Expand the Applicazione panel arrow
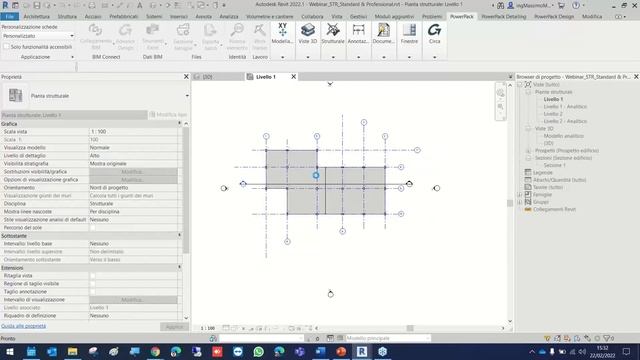640x360 pixels. pyautogui.click(x=72, y=57)
